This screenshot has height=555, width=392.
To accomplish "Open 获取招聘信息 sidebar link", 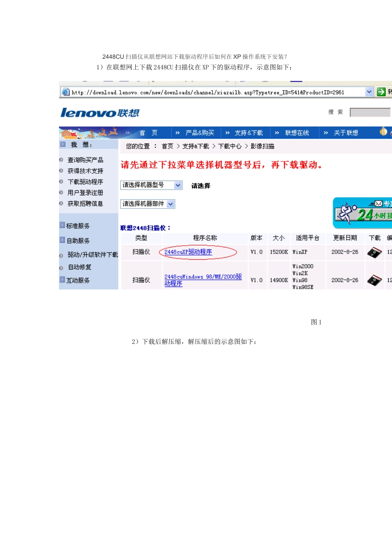I will point(85,204).
